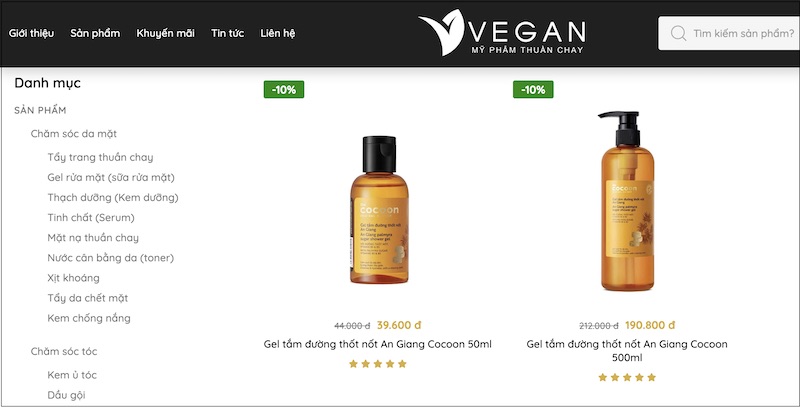Go to Khuyến mãi page
The image size is (800, 407).
coord(165,33)
